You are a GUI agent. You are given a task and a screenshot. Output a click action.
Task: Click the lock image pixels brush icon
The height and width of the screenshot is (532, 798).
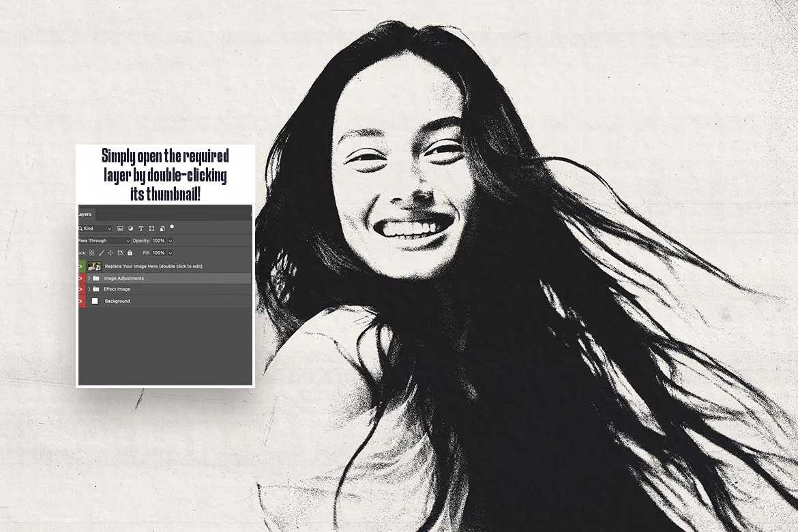pos(101,253)
